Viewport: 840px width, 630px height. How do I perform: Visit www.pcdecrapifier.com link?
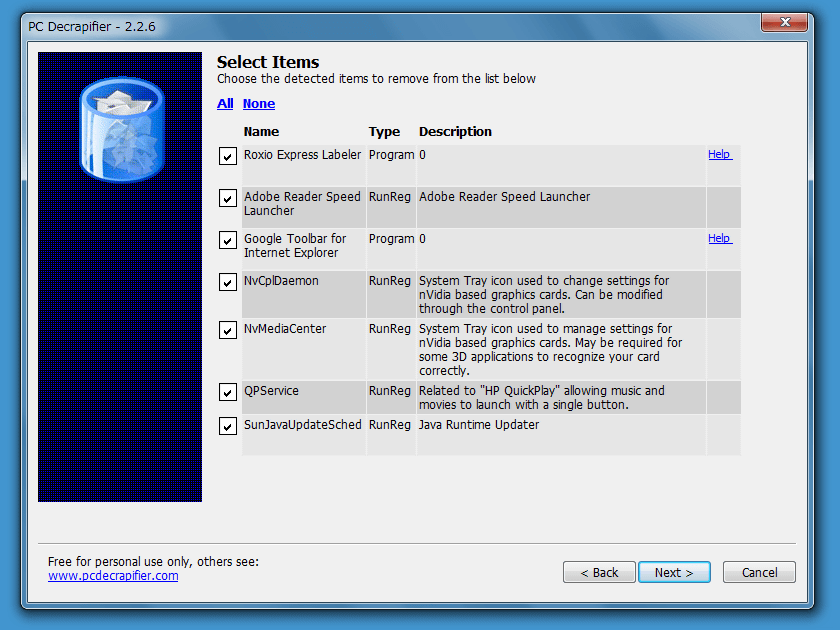point(113,576)
